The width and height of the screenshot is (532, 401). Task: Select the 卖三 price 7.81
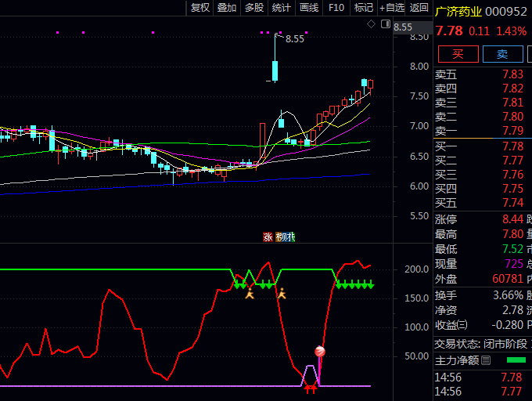pyautogui.click(x=512, y=103)
